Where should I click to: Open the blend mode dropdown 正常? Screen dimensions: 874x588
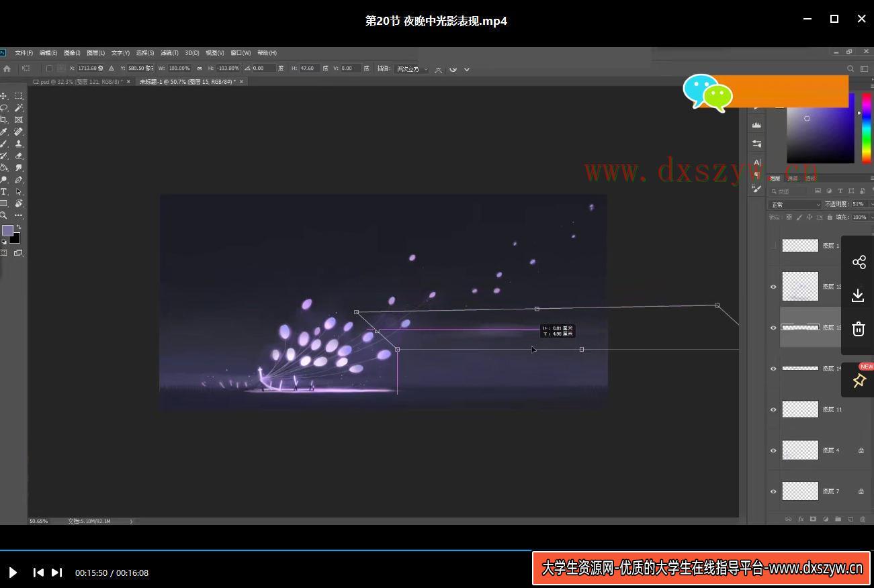(x=795, y=204)
